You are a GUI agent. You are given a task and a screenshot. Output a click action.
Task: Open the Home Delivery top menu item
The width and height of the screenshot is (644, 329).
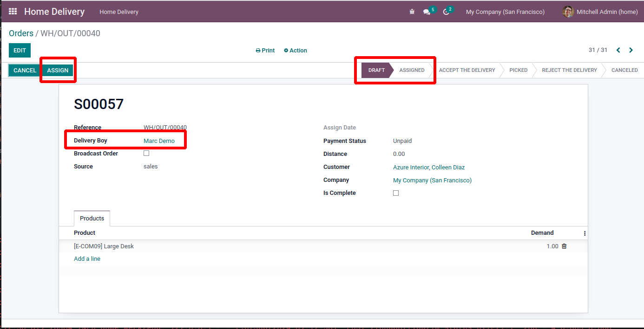pos(119,12)
